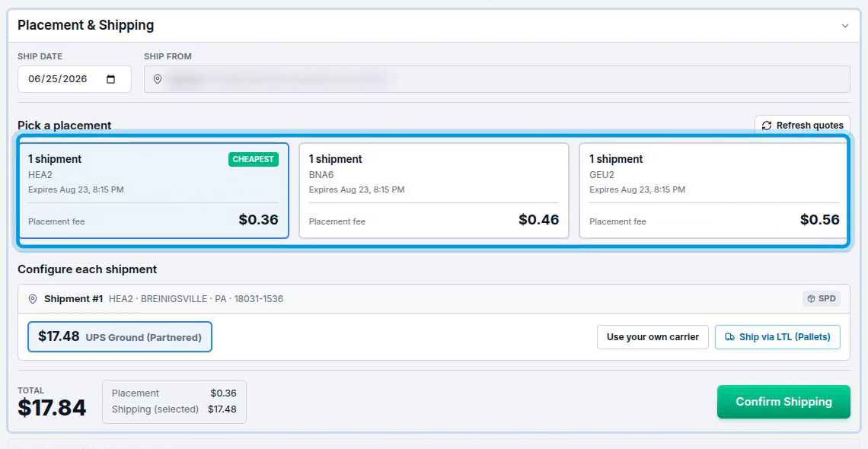The height and width of the screenshot is (449, 868).
Task: Click Use your own carrier
Action: (x=653, y=336)
